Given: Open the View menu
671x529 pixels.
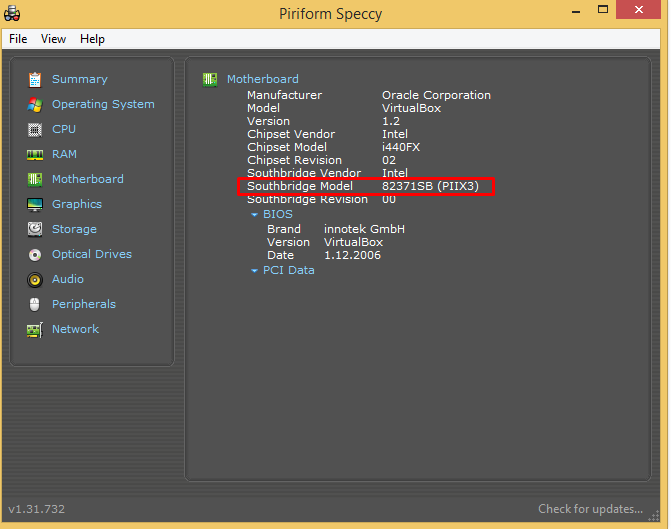Looking at the screenshot, I should coord(53,39).
